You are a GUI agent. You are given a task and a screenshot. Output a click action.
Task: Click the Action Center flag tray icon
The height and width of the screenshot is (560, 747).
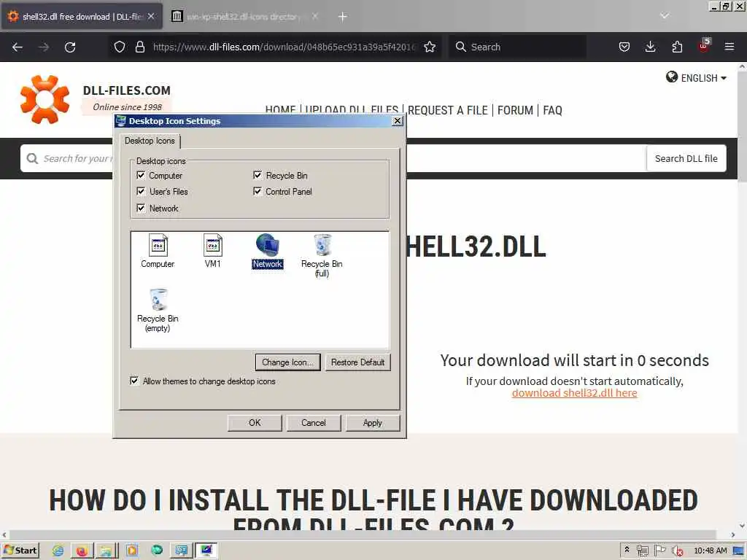pos(659,551)
